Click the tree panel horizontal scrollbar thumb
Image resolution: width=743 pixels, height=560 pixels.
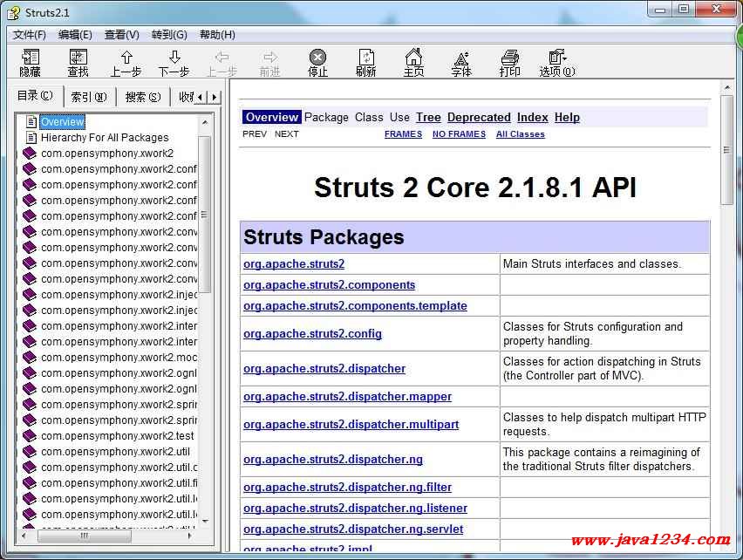85,536
